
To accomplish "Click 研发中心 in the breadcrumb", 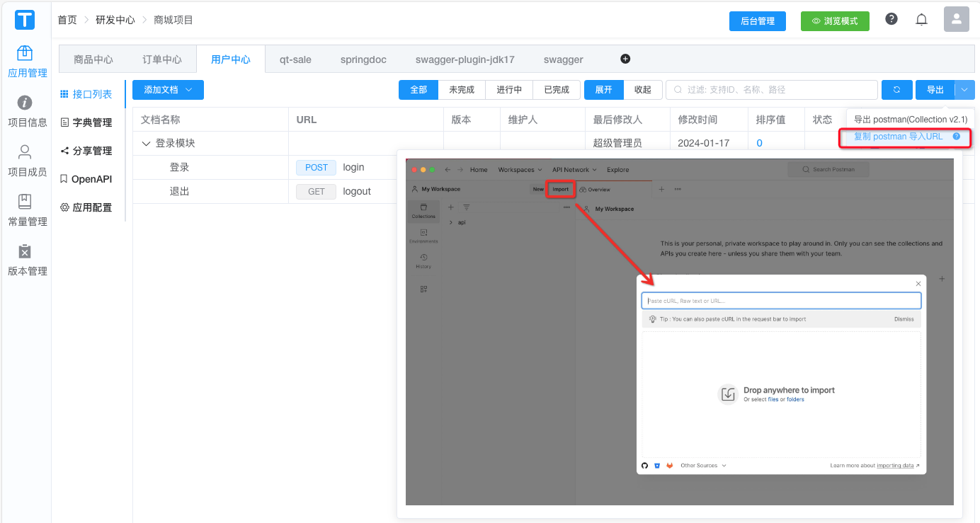I will click(115, 20).
